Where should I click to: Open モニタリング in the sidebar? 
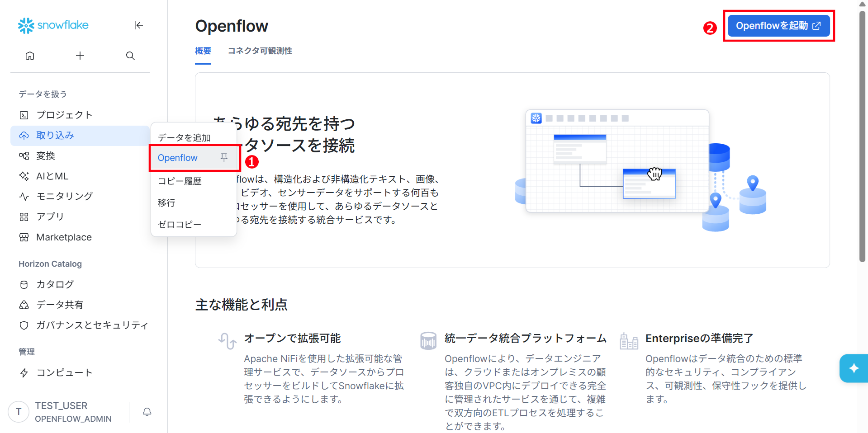pos(80,197)
